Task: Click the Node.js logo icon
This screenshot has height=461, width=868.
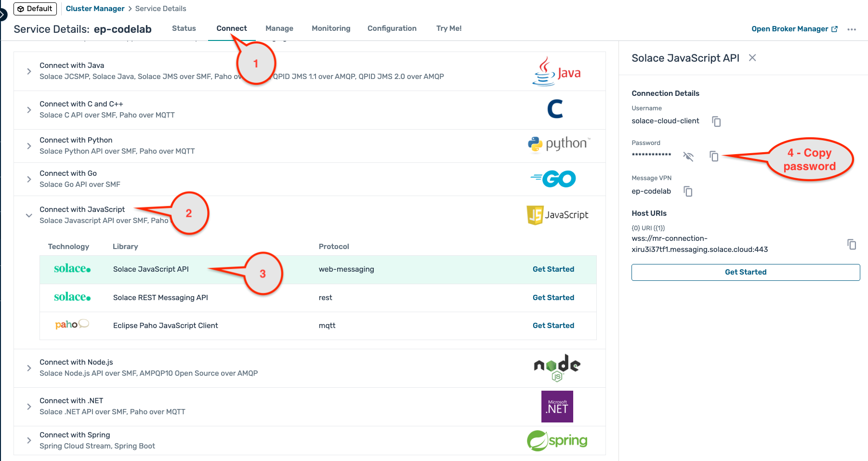Action: [x=557, y=368]
